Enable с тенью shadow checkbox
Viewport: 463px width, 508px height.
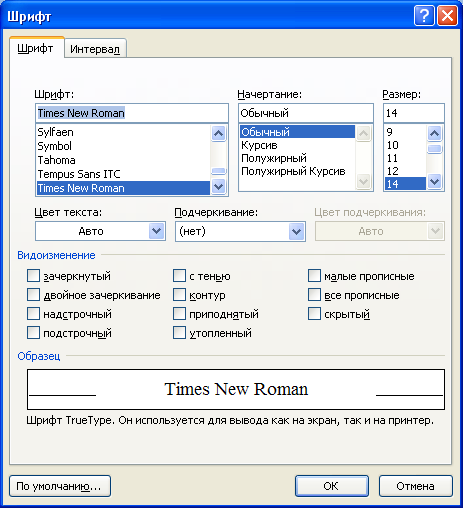click(179, 276)
